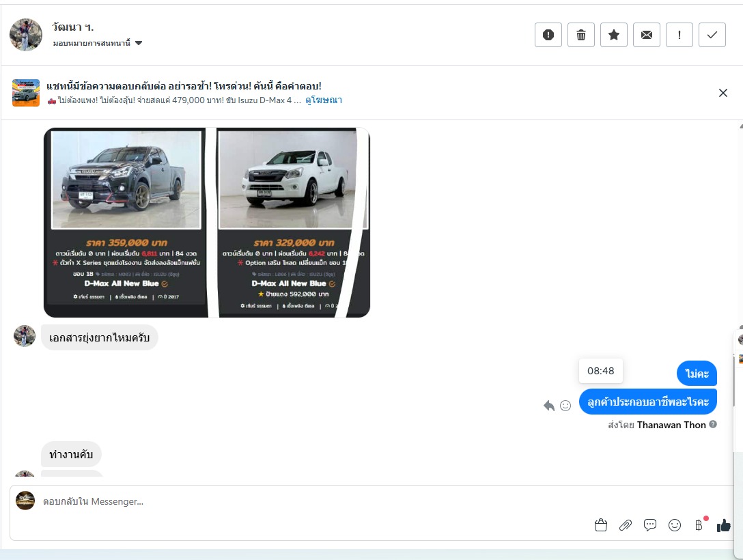Open the baht payment request icon
This screenshot has height=560, width=743.
(x=699, y=525)
